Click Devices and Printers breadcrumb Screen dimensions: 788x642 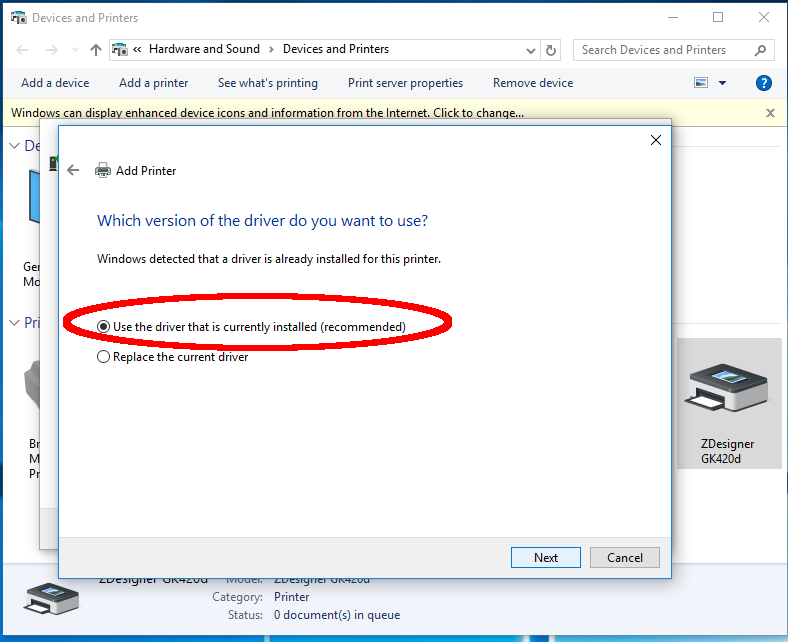click(336, 49)
